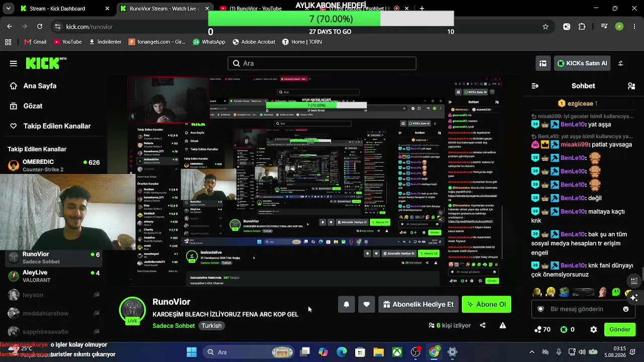
Task: Select offline channel meddahlarshow
Action: (x=53, y=313)
